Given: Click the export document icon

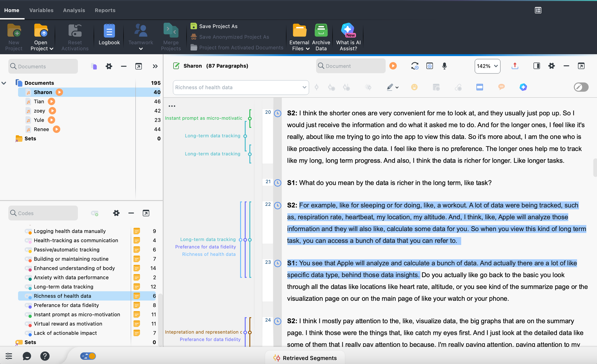Looking at the screenshot, I should pos(515,66).
